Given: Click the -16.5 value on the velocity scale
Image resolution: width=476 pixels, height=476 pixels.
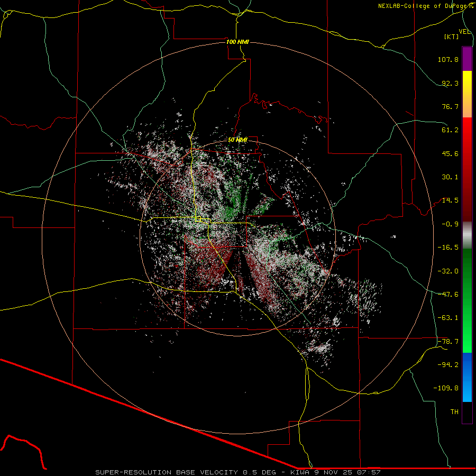Looking at the screenshot, I should tap(448, 248).
